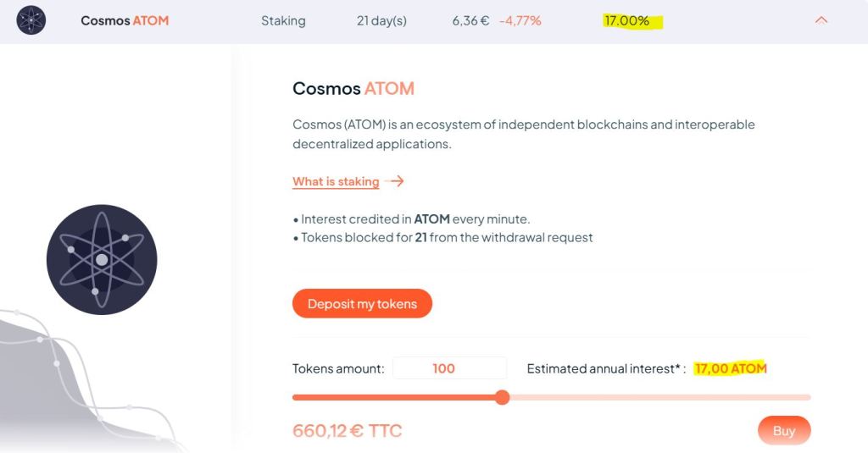Click the Cosmos ecosystem description paragraph
Image resolution: width=868 pixels, height=453 pixels.
523,134
